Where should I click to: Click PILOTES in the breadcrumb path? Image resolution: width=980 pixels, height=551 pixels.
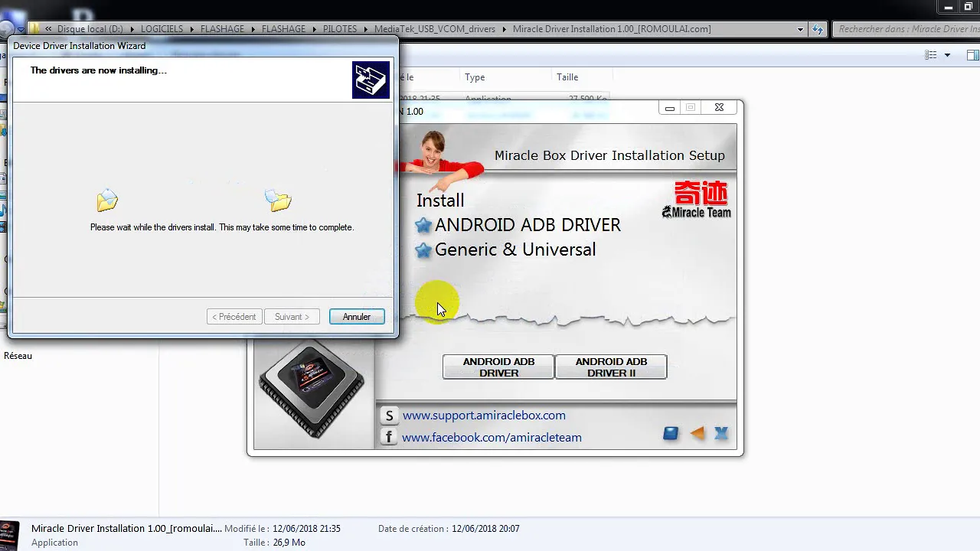(340, 29)
